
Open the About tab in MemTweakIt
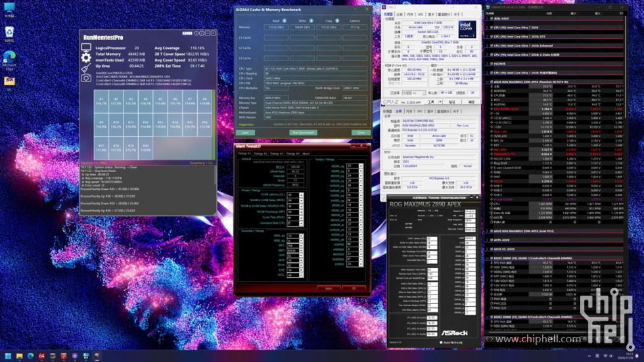click(x=306, y=154)
